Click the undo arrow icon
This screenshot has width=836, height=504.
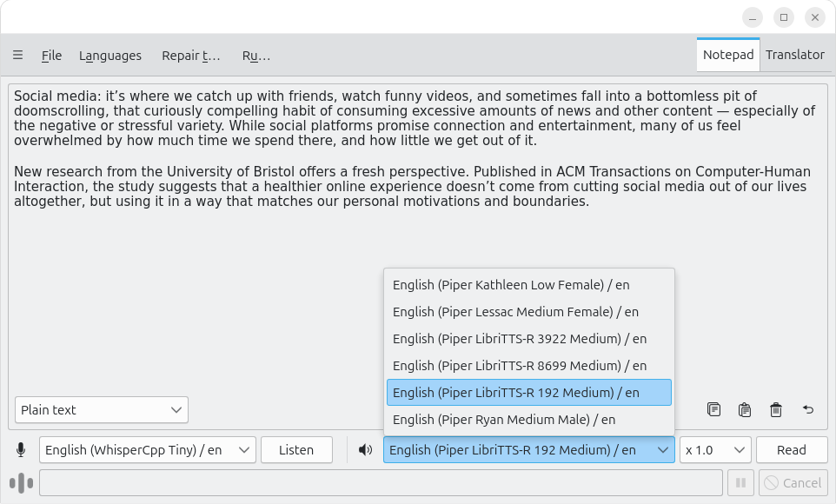click(x=807, y=409)
